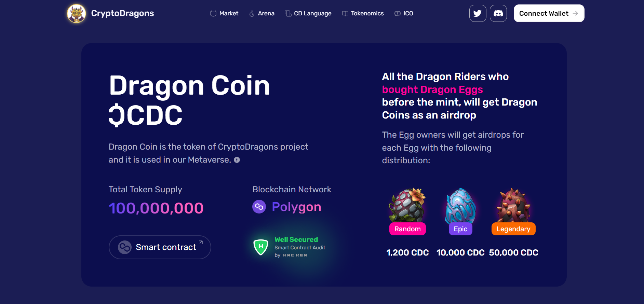This screenshot has height=304, width=644.
Task: Click the Hacken green shield icon
Action: 261,247
